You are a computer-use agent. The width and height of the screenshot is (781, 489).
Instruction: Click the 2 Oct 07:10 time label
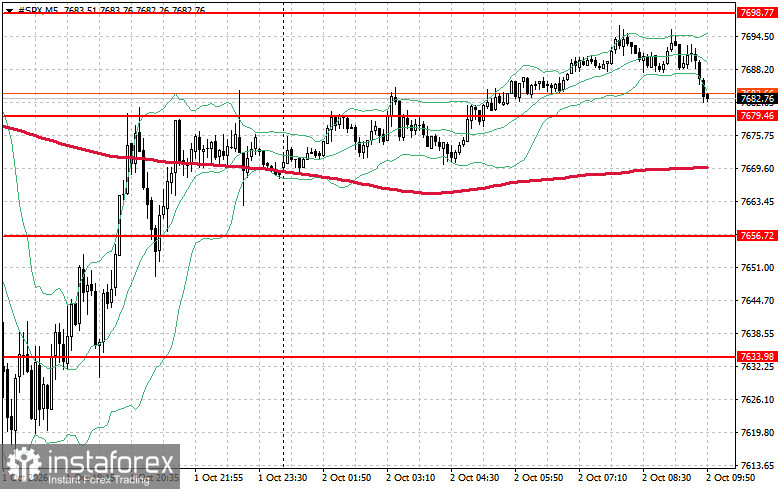[x=603, y=478]
